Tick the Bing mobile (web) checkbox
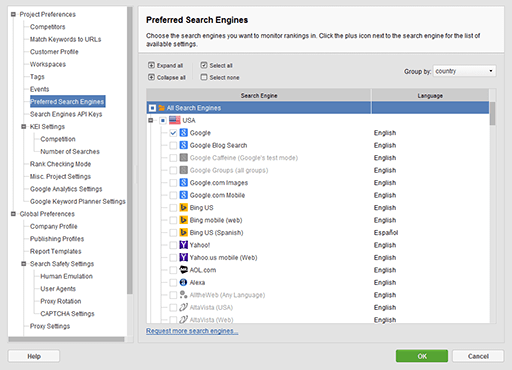 point(173,220)
